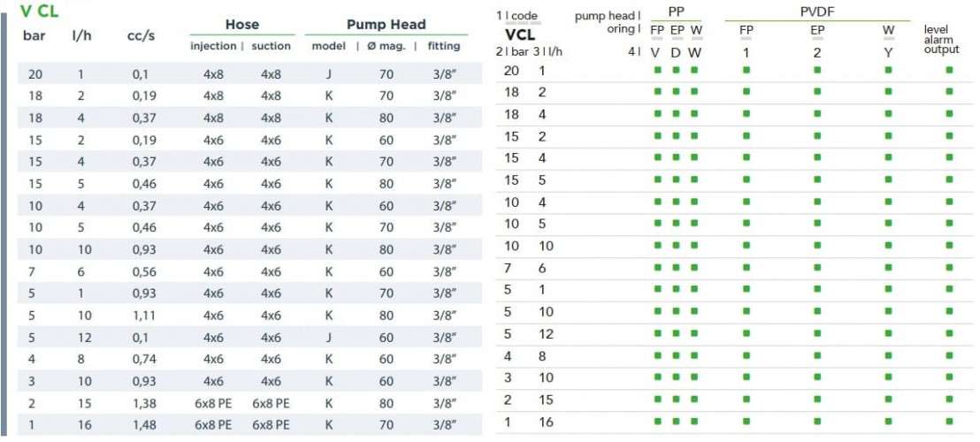Click the PVDF FP green square in the 18 bar 2 l/h row
Screen dimensions: 980x442
tap(746, 92)
